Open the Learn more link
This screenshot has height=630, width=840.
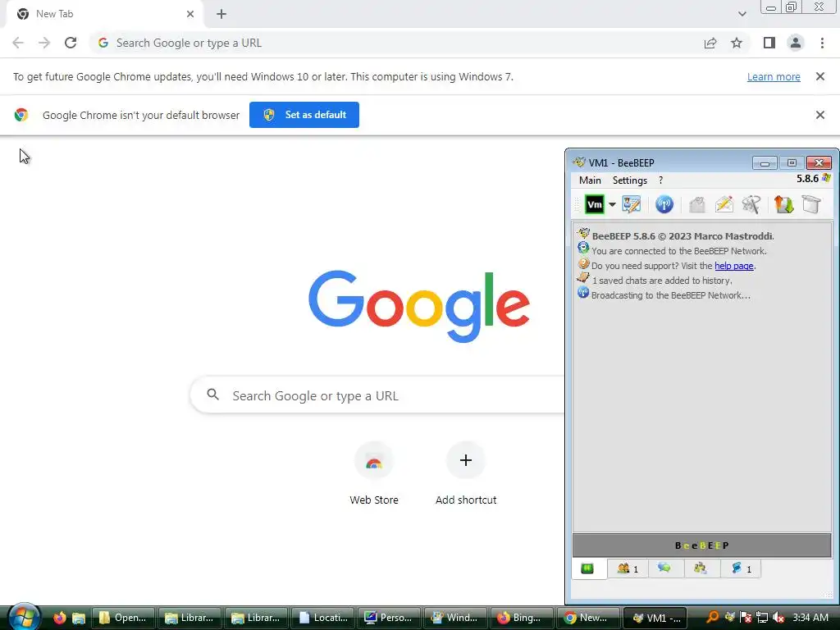click(774, 76)
